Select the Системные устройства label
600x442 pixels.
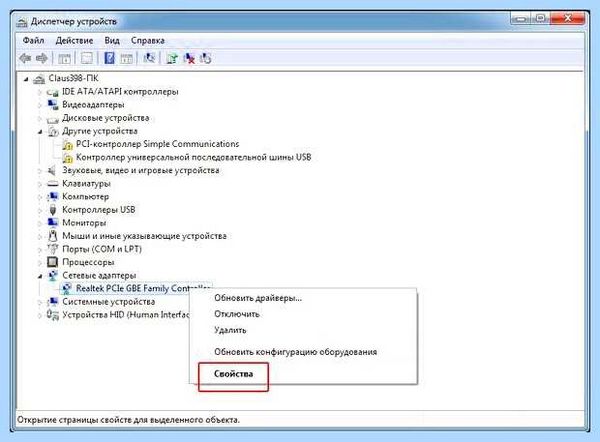pos(109,302)
